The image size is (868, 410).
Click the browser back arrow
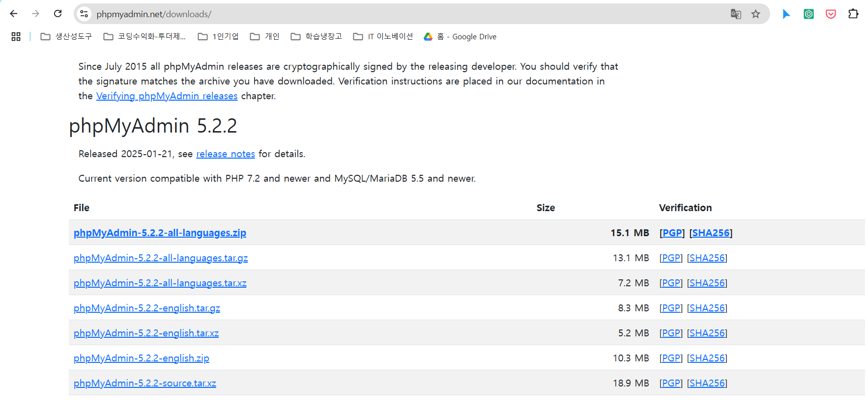point(14,14)
